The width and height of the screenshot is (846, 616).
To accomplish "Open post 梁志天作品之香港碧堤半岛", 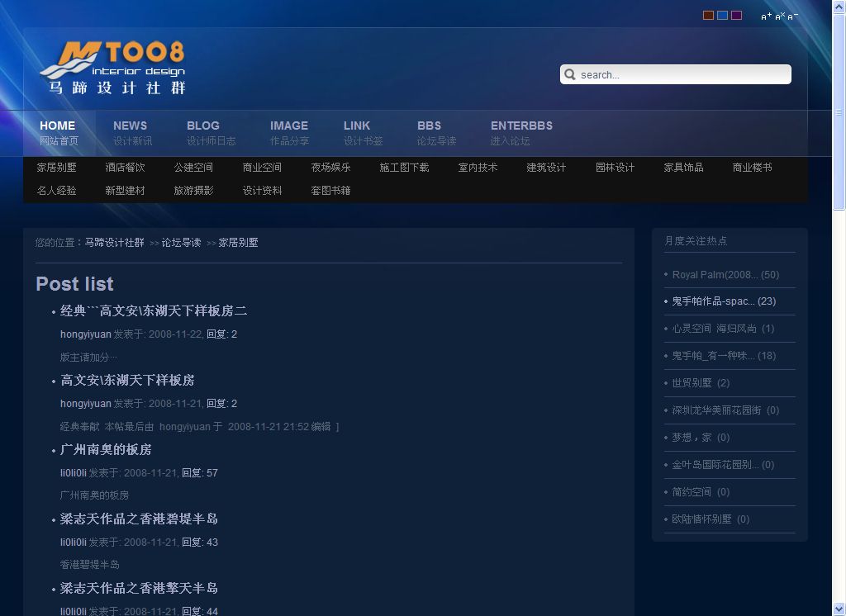I will pos(139,519).
